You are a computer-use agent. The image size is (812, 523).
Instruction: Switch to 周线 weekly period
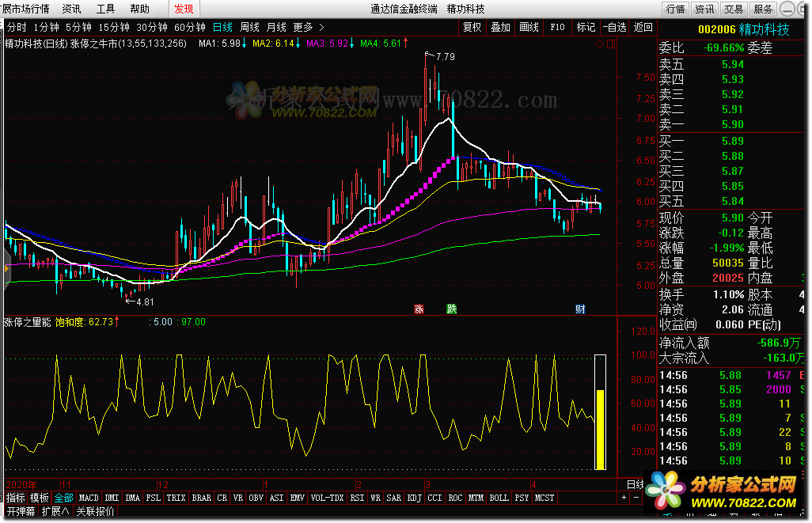(x=249, y=28)
